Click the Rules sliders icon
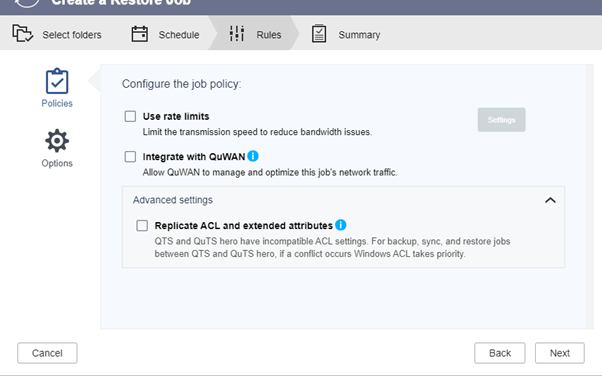 pyautogui.click(x=236, y=33)
